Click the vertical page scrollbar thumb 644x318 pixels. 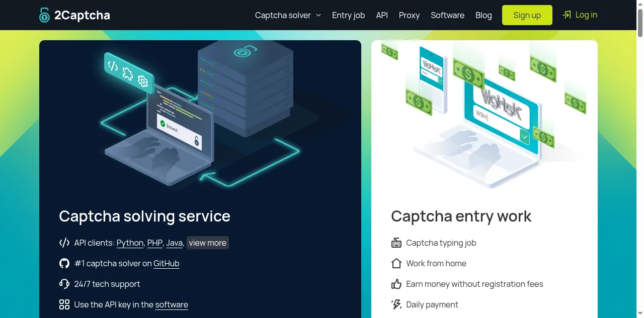[640, 23]
